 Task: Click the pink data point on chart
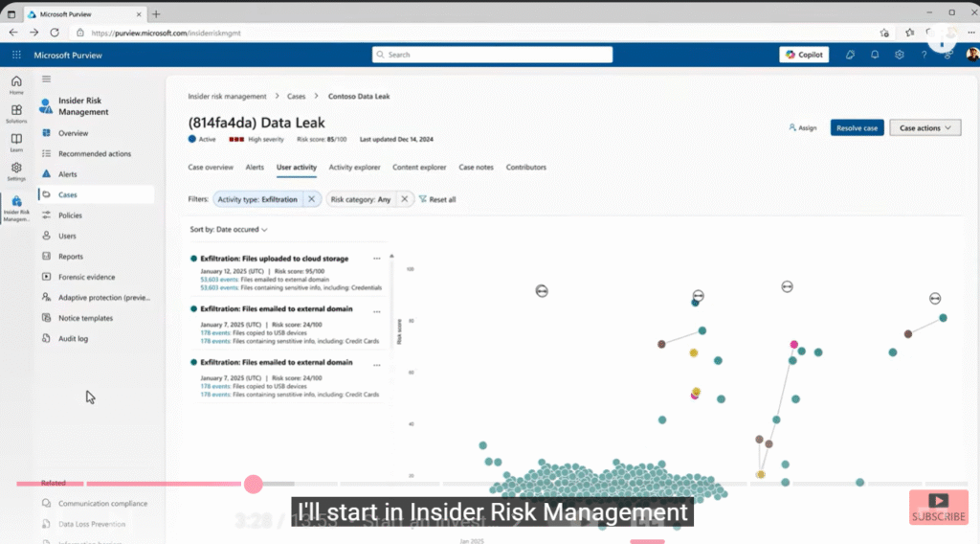tap(793, 345)
